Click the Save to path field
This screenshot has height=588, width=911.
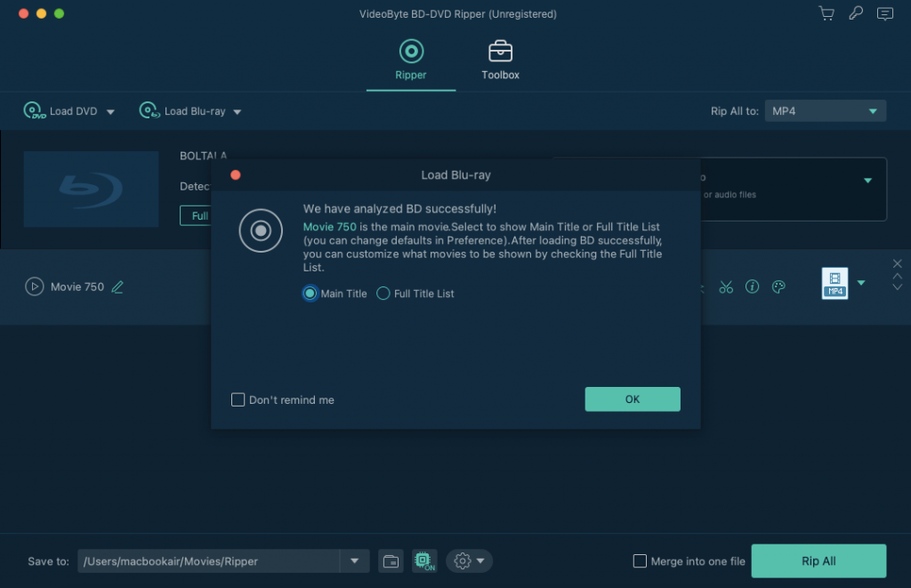208,561
